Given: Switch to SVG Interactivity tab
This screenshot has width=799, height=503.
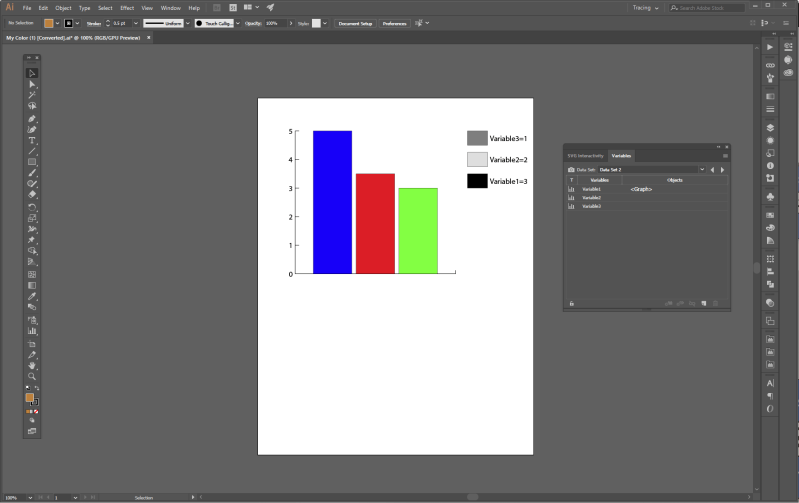Looking at the screenshot, I should click(x=585, y=156).
